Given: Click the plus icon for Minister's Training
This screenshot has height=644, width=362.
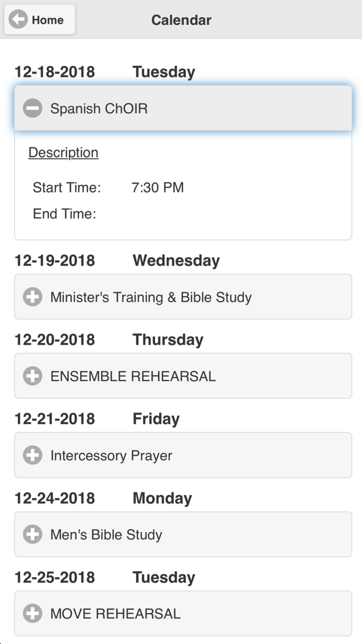Looking at the screenshot, I should tap(33, 297).
